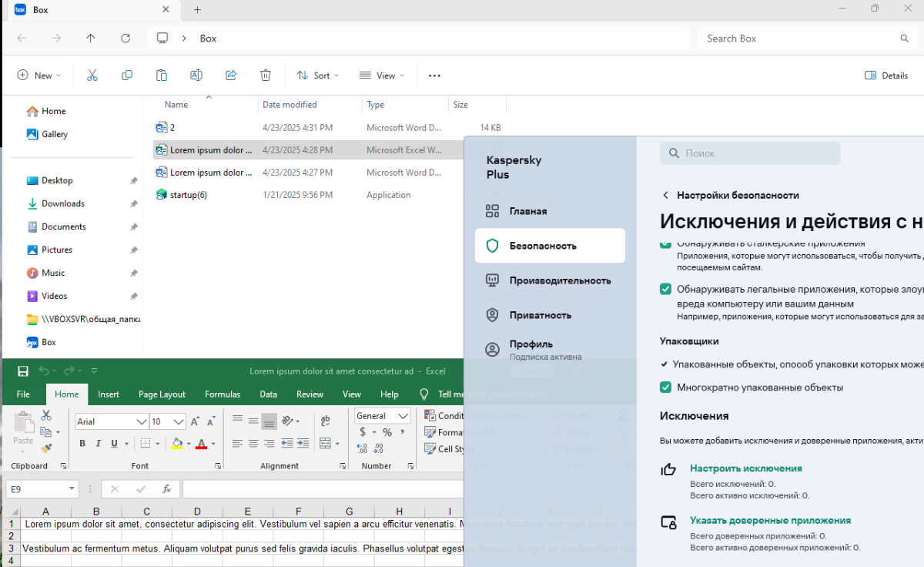The width and height of the screenshot is (924, 567).
Task: Click the Search Box field in Explorer
Action: (x=808, y=38)
